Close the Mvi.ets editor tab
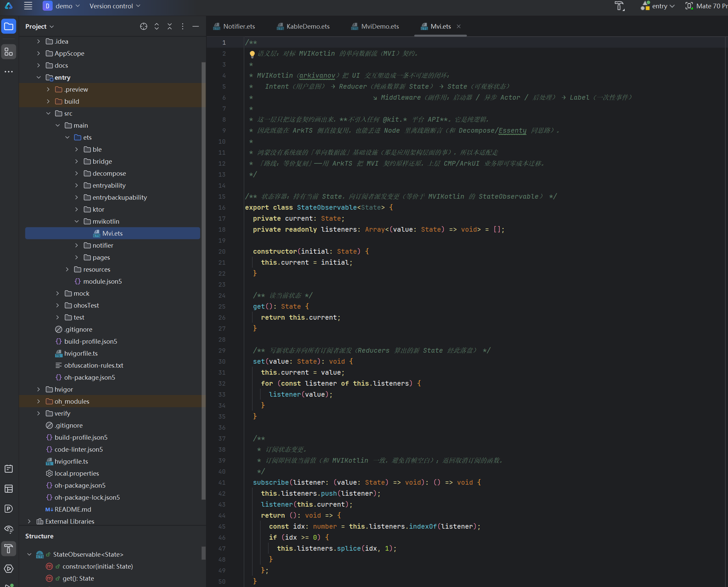Viewport: 728px width, 587px height. 459,26
